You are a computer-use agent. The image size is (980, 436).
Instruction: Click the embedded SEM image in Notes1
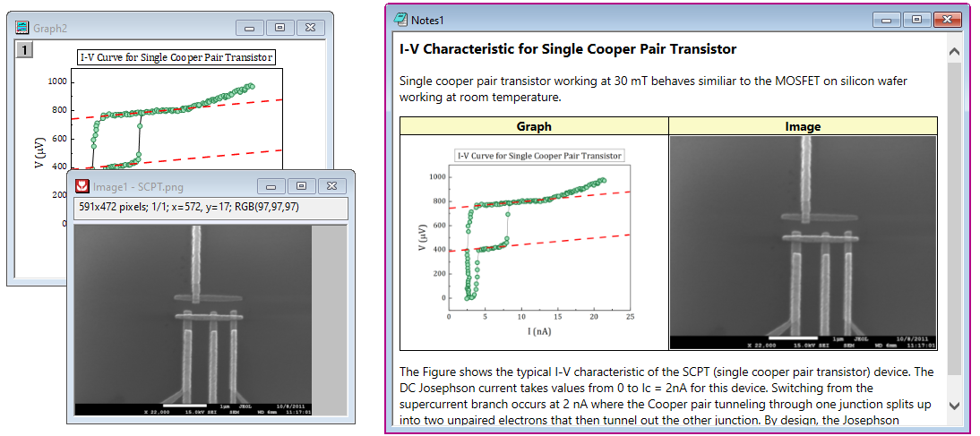pyautogui.click(x=803, y=242)
